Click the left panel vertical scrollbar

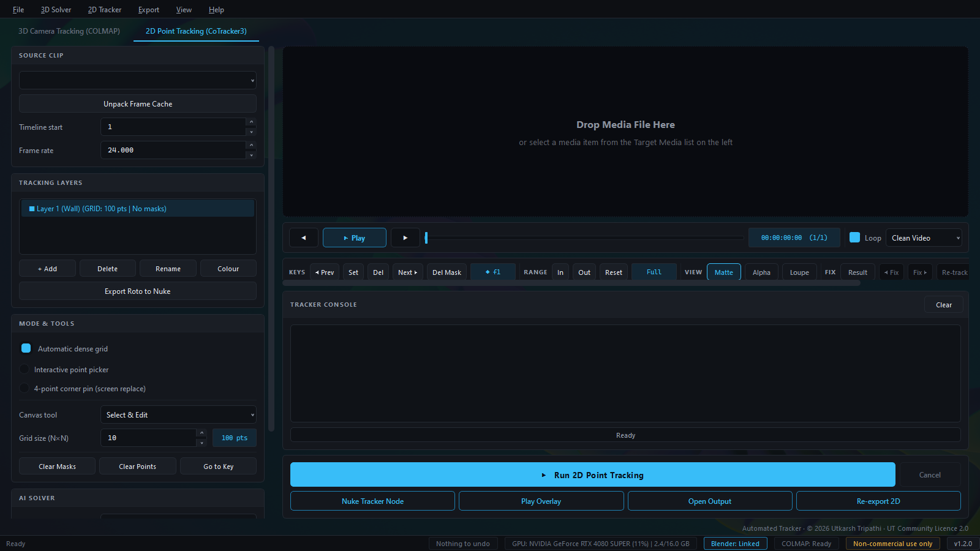pyautogui.click(x=271, y=239)
